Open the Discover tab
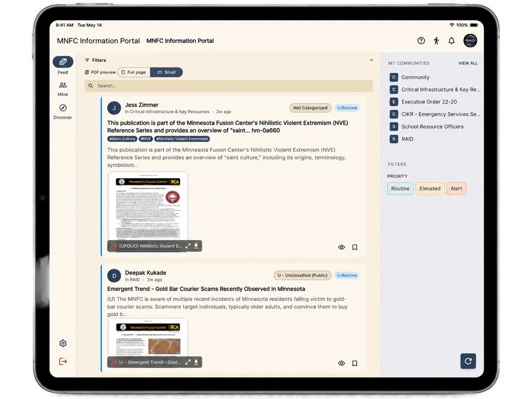This screenshot has width=532, height=399. tap(63, 112)
